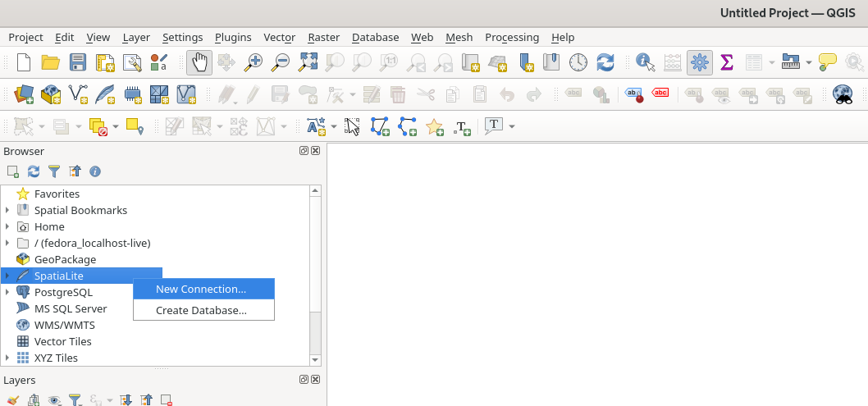Click the Create Marker Annotation star icon
This screenshot has height=406, width=868.
(435, 126)
